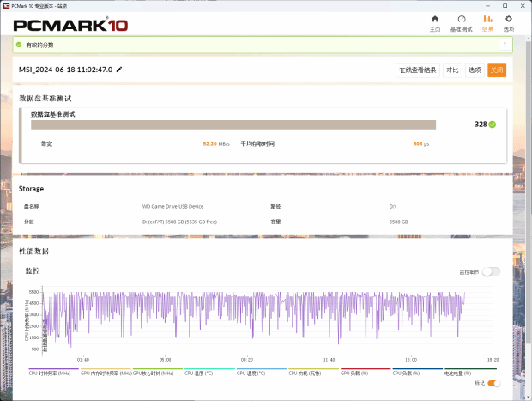Click the Storage section heading
Screen dimensions: 532x401
[x=31, y=189]
